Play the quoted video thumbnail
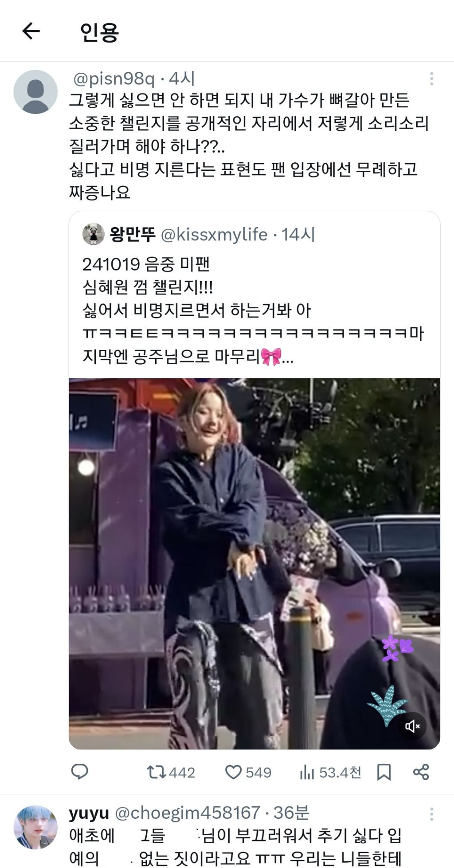This screenshot has width=454, height=868. point(254,564)
